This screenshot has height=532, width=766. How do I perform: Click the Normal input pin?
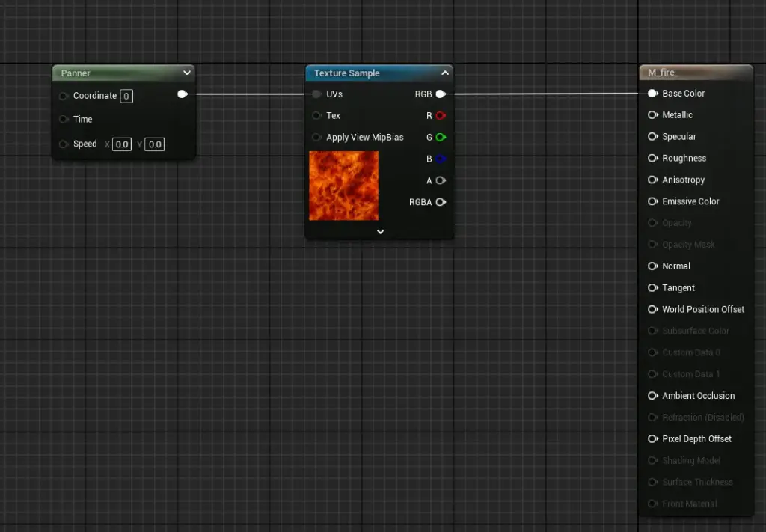point(652,266)
